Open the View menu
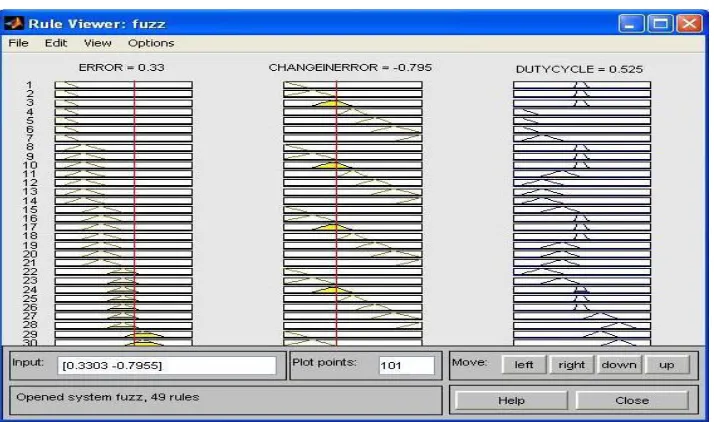This screenshot has width=714, height=422. [x=97, y=43]
